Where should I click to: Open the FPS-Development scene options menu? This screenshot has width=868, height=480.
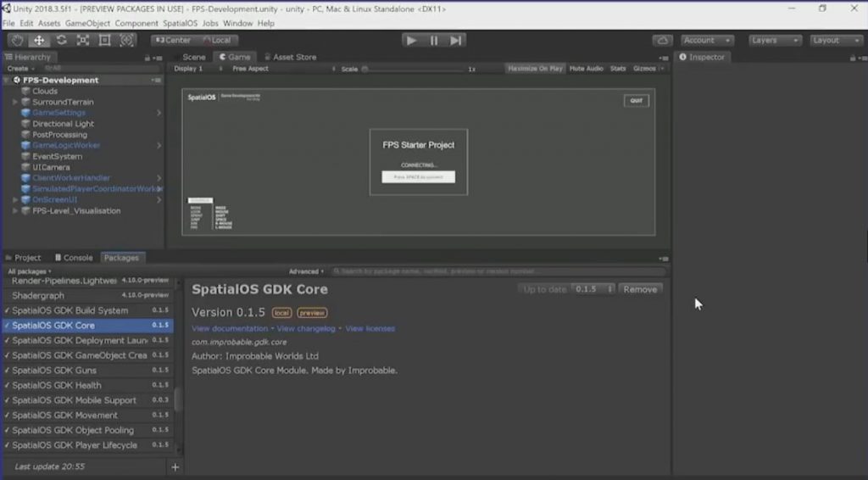click(x=156, y=81)
